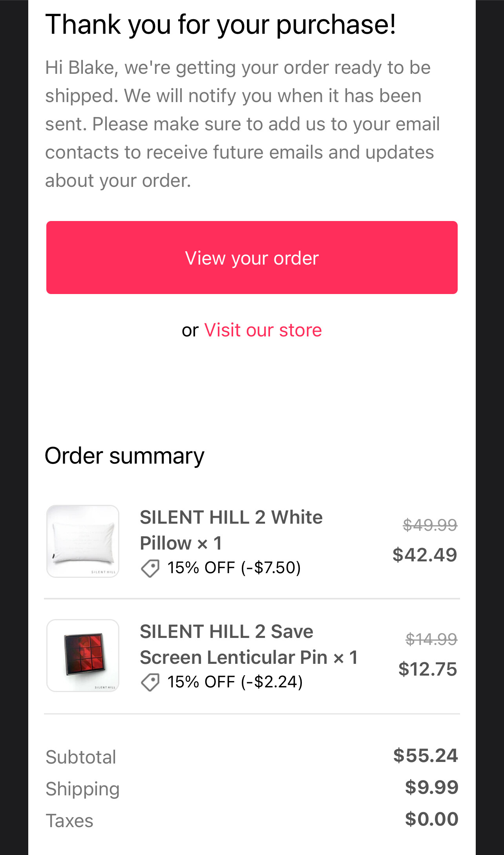This screenshot has height=855, width=504.
Task: Select the SILENT HILL 2 White Pillow title
Action: pyautogui.click(x=231, y=530)
